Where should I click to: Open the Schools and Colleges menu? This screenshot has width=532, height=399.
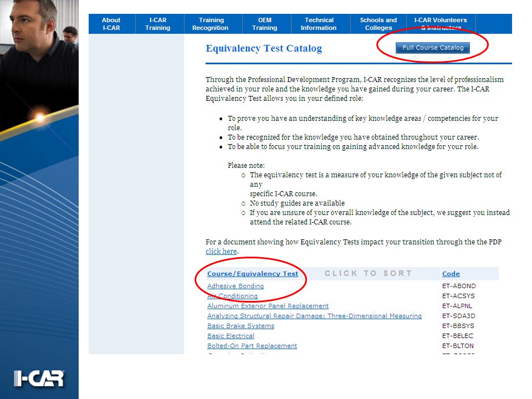[378, 24]
